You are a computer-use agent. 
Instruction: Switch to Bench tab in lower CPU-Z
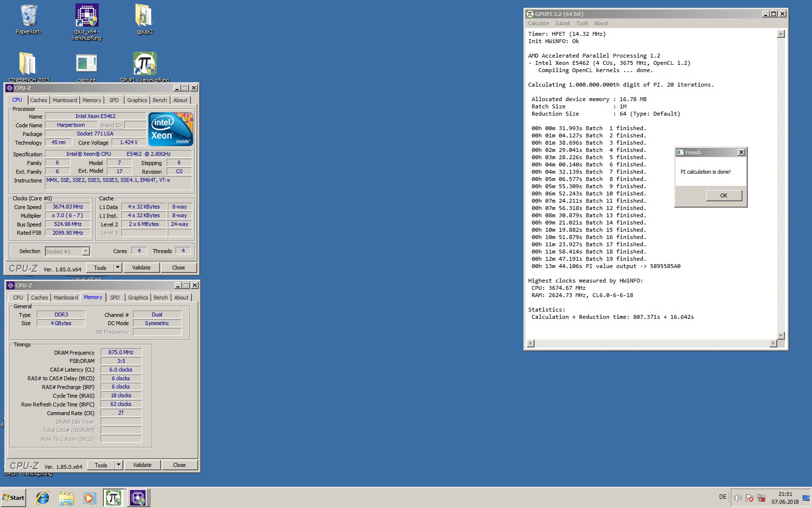click(161, 298)
